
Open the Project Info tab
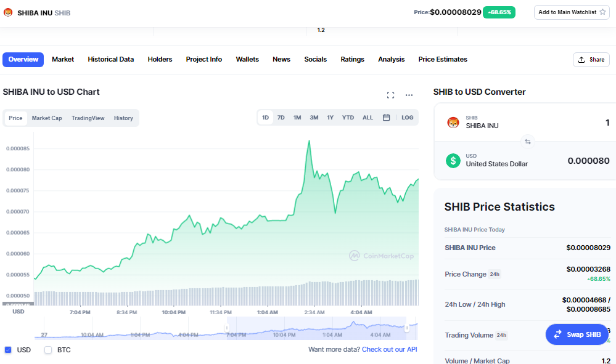tap(204, 59)
